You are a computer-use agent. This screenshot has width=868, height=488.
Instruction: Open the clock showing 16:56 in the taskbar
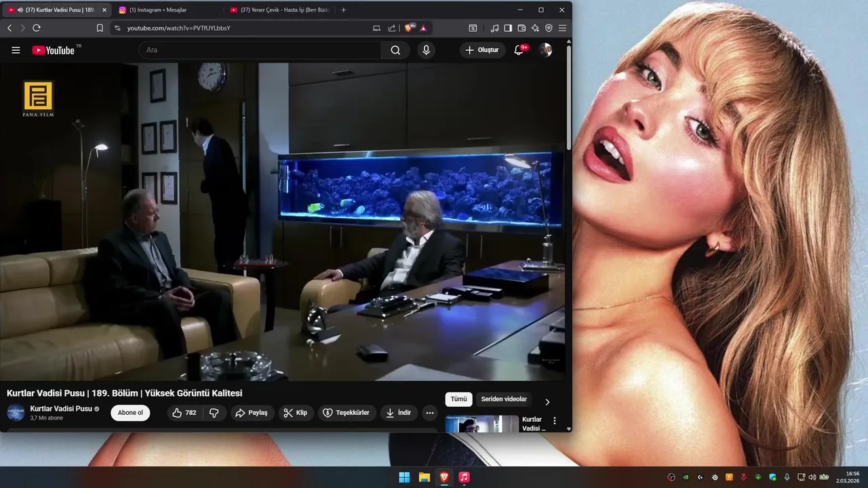pyautogui.click(x=848, y=477)
